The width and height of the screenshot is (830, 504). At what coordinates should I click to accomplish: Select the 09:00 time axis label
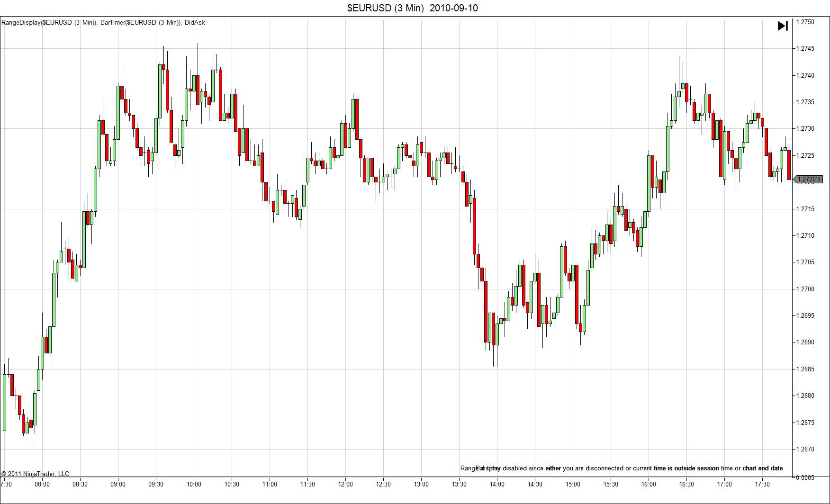pos(118,484)
